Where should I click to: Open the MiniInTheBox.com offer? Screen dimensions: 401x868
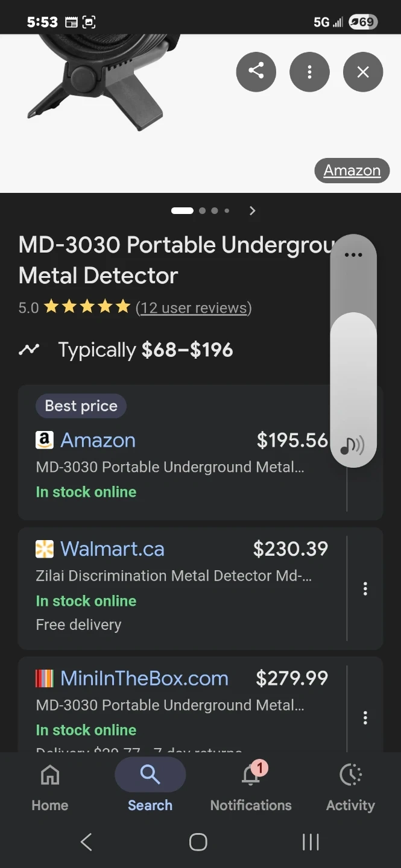tap(144, 678)
